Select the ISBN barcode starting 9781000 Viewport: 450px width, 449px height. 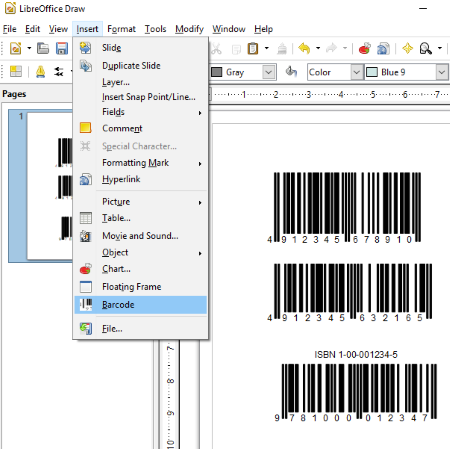click(x=355, y=393)
